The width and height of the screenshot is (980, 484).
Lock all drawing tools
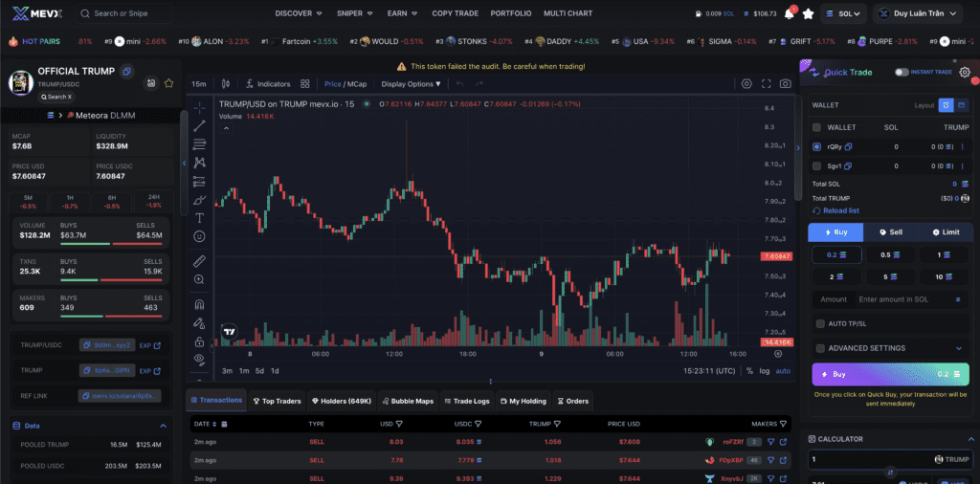tap(199, 341)
